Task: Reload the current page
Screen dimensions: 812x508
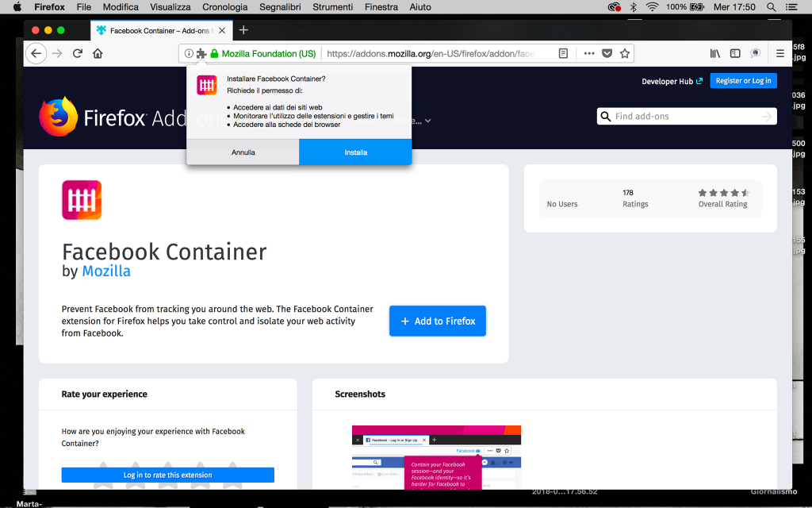Action: coord(78,53)
